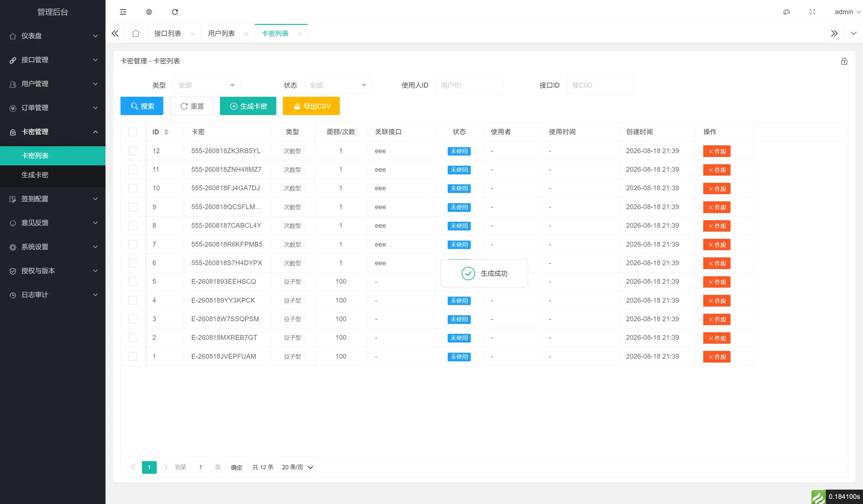
Task: Click the 接口管理 link icon in the sidebar
Action: (x=13, y=60)
